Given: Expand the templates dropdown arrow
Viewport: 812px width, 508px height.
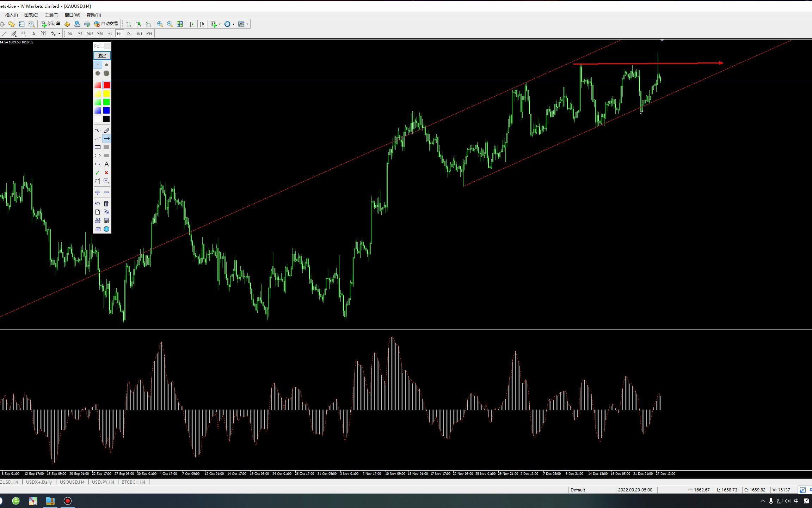Looking at the screenshot, I should [x=247, y=24].
